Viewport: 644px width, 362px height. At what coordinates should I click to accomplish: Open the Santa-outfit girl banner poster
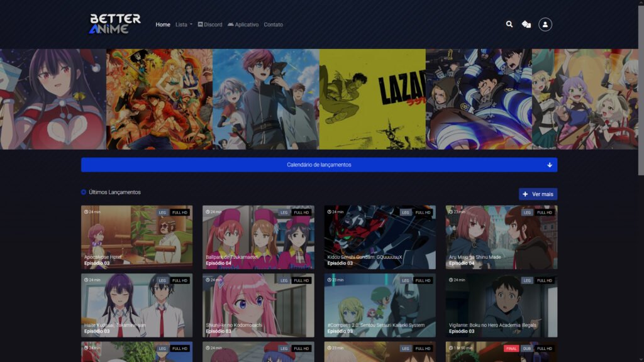pos(53,99)
